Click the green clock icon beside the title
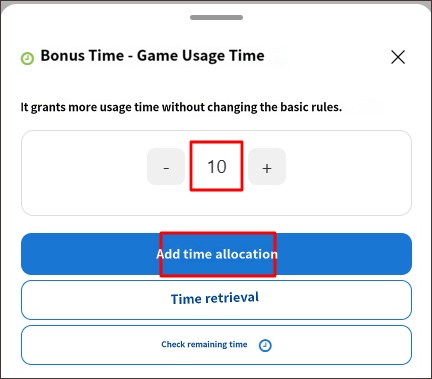Viewport: 432px width, 379px height. pyautogui.click(x=27, y=58)
